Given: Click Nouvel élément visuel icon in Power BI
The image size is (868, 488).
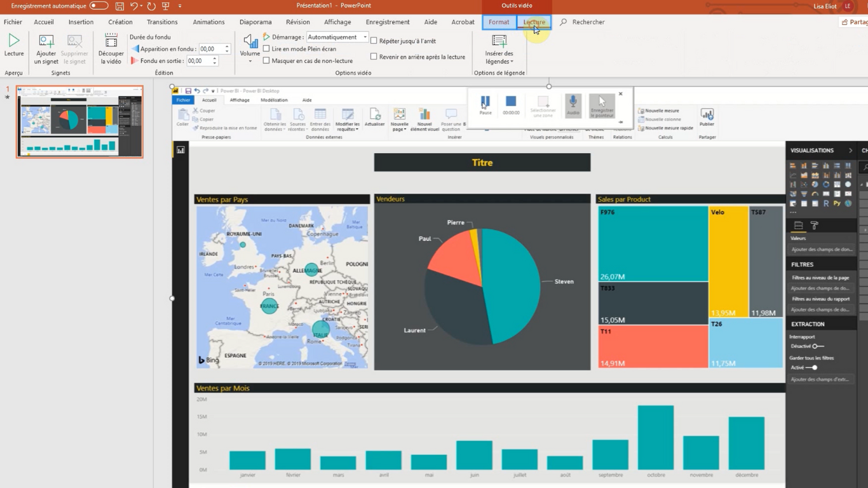Looking at the screenshot, I should 424,114.
